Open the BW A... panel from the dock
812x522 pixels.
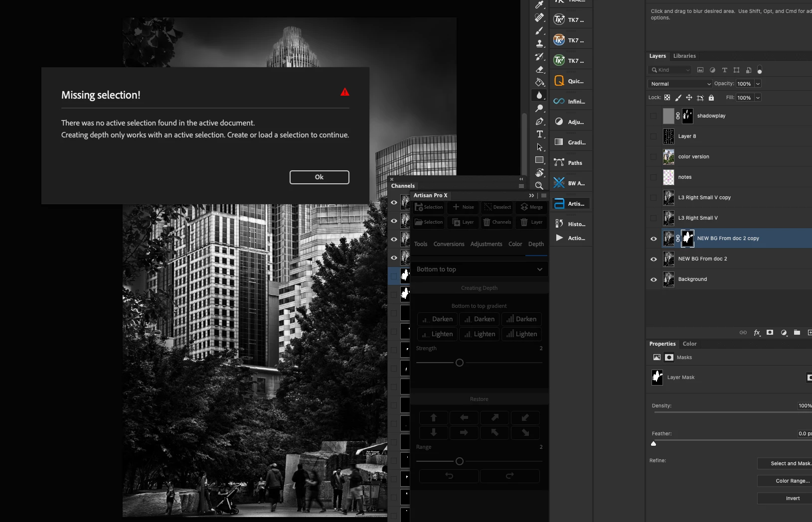click(570, 183)
